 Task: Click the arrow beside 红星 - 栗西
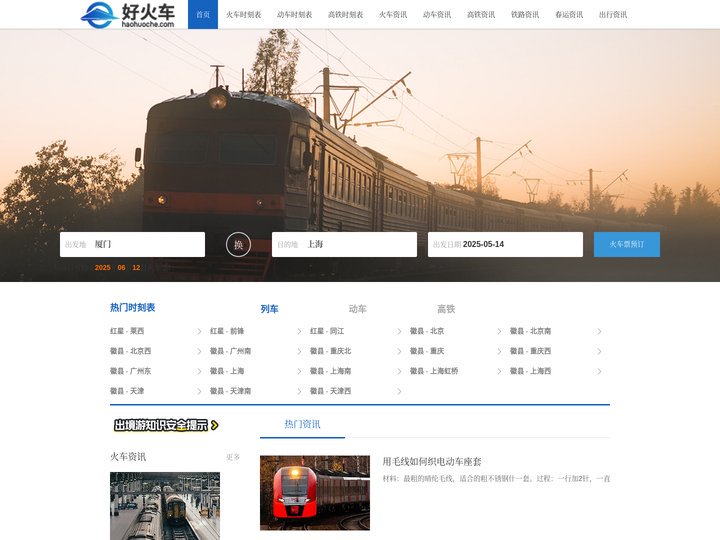click(x=199, y=332)
